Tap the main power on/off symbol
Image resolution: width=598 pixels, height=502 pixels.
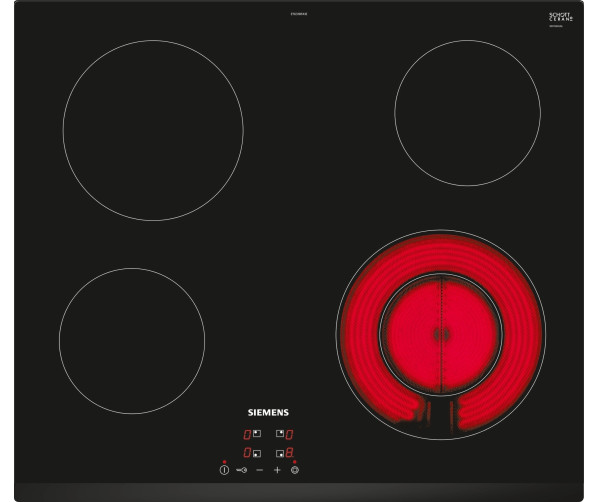pos(224,470)
